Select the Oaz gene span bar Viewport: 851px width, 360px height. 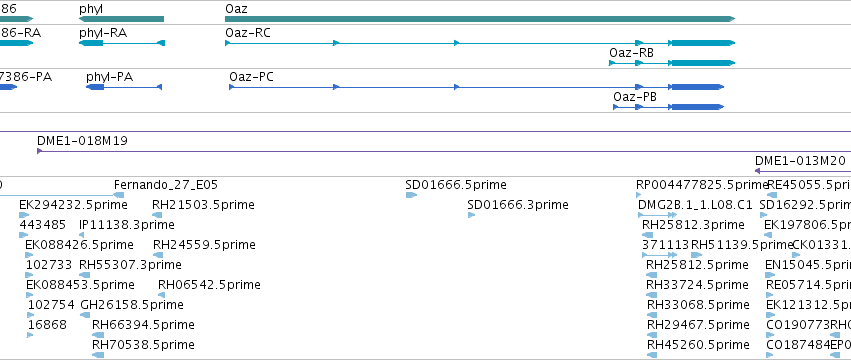coord(480,19)
